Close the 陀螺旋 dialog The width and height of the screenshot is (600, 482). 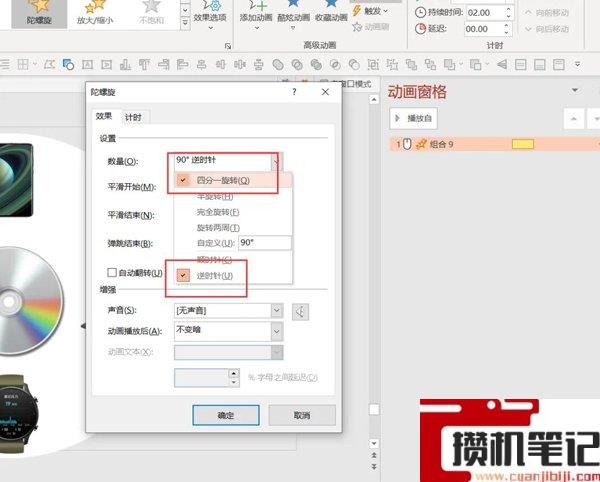coord(325,92)
